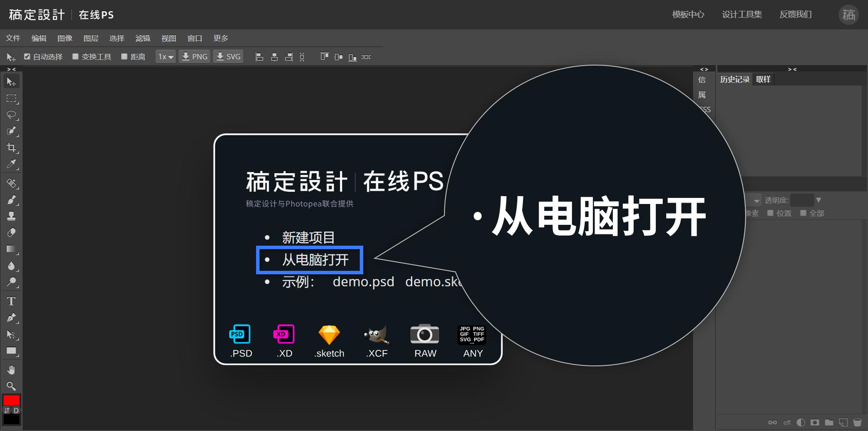Select the Lasso selection tool
The height and width of the screenshot is (431, 868).
(x=12, y=115)
